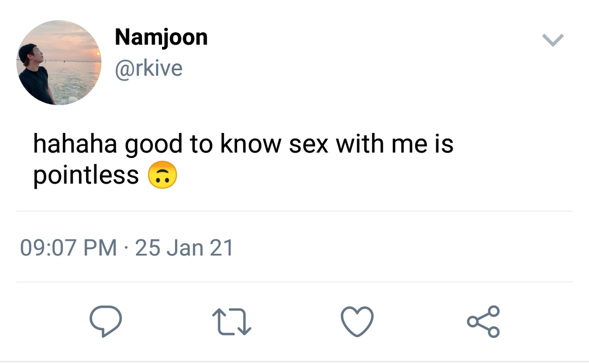Open Namjoon's profile picture
Image resolution: width=589 pixels, height=364 pixels.
[59, 63]
